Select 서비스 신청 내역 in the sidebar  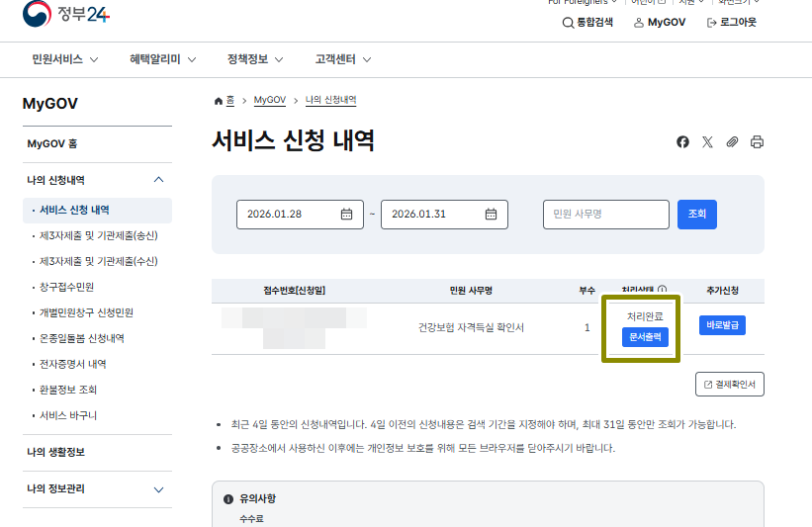pyautogui.click(x=97, y=211)
